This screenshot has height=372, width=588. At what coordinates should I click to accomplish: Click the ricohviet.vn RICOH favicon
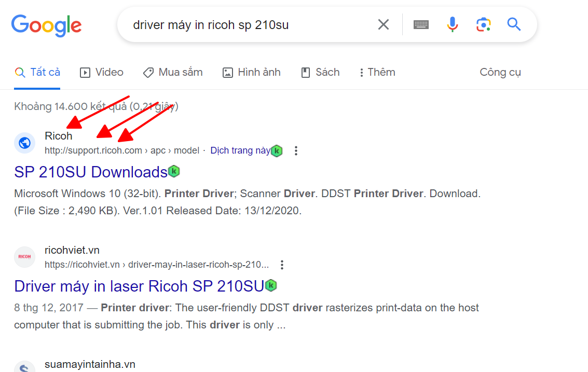click(25, 257)
